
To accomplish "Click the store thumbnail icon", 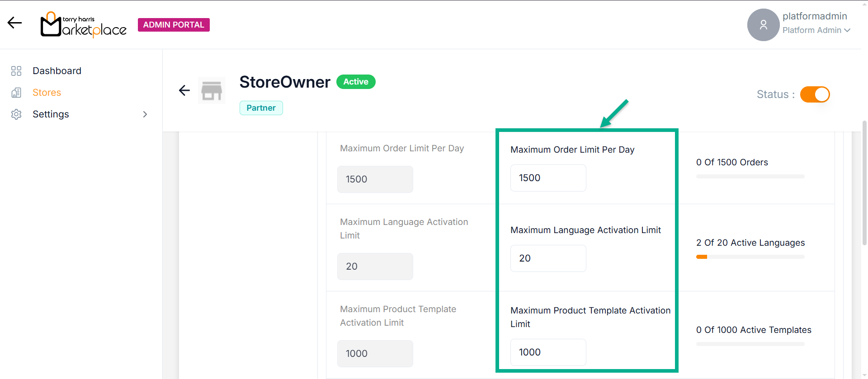I will pos(211,91).
